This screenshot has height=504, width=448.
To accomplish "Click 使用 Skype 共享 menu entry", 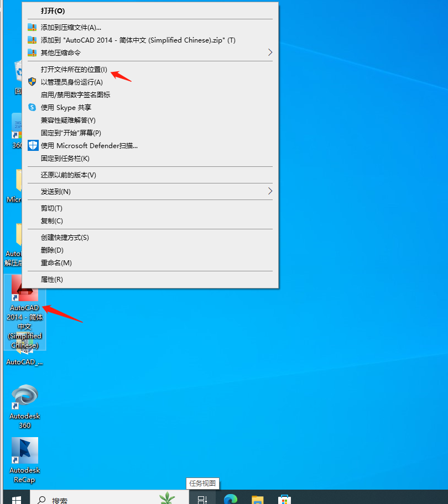I will [x=66, y=108].
